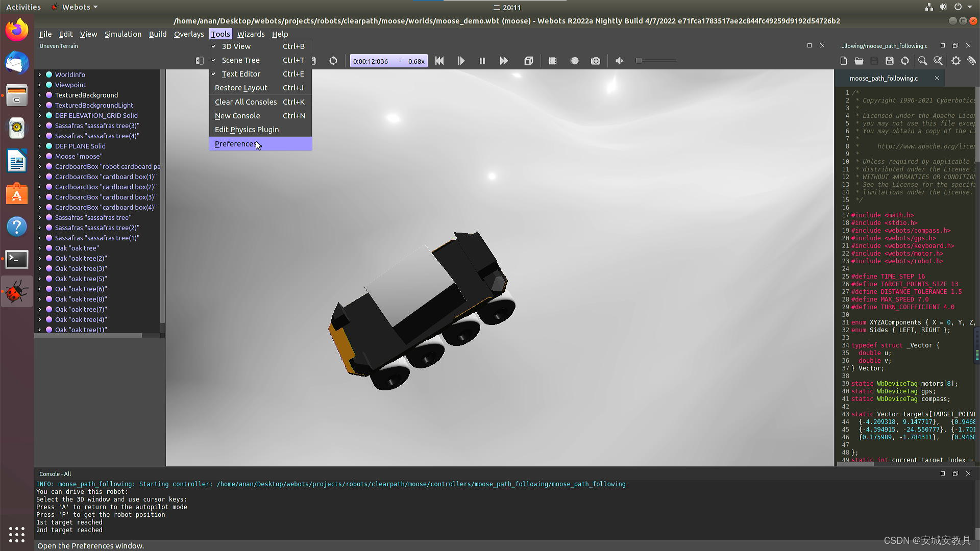Click the reload world icon in the simulation toolbar

(333, 61)
